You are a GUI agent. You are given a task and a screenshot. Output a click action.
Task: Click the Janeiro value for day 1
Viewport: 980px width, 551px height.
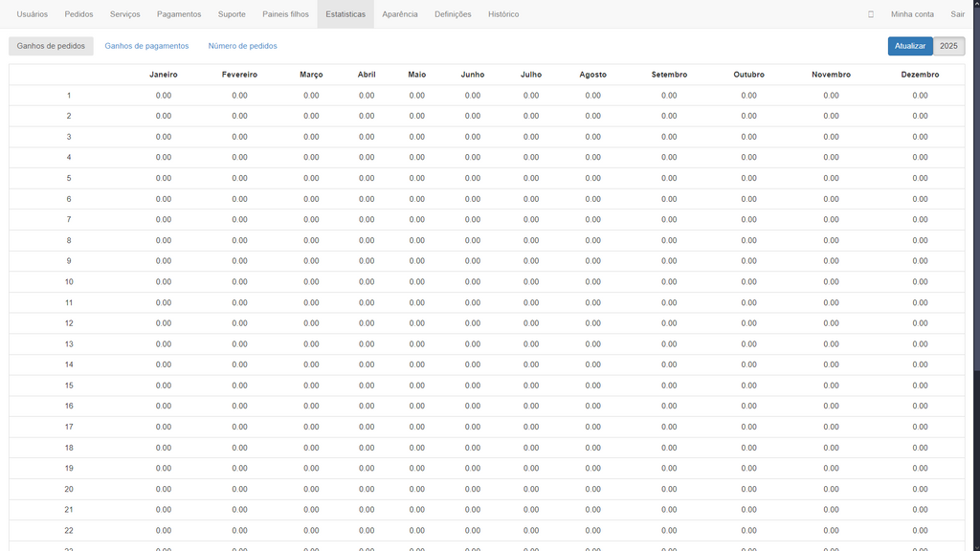(x=164, y=96)
